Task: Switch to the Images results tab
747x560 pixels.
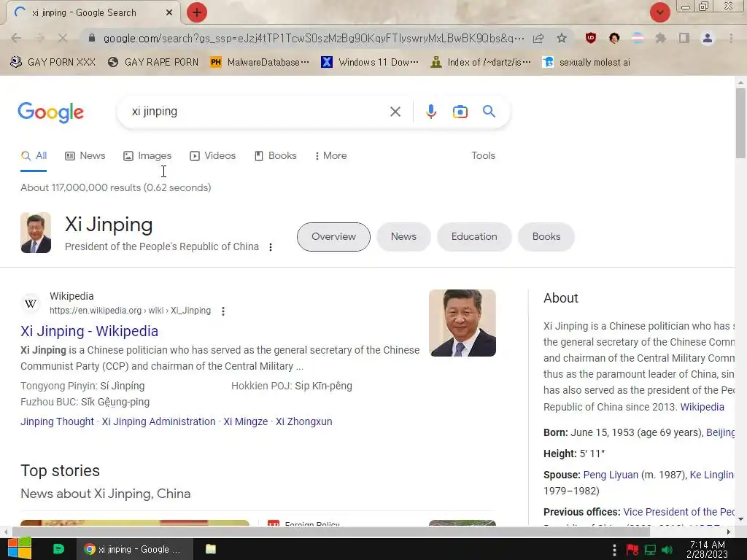Action: pyautogui.click(x=147, y=156)
